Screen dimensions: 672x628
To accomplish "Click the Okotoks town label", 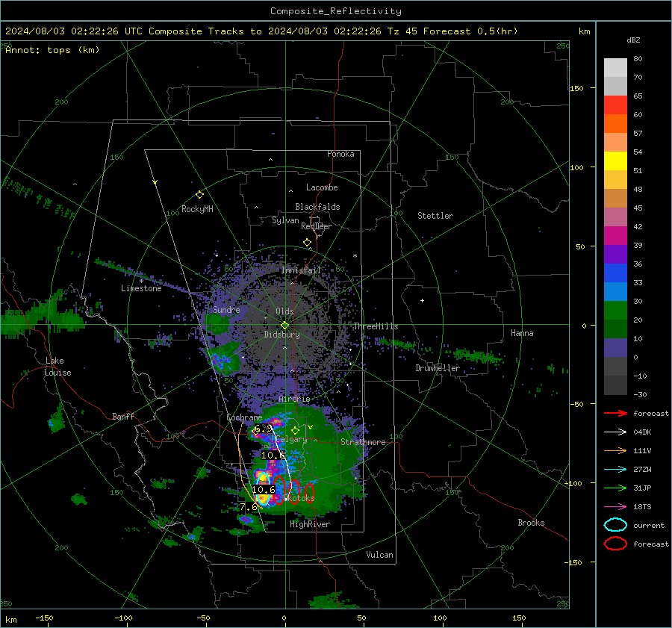I will tap(299, 498).
